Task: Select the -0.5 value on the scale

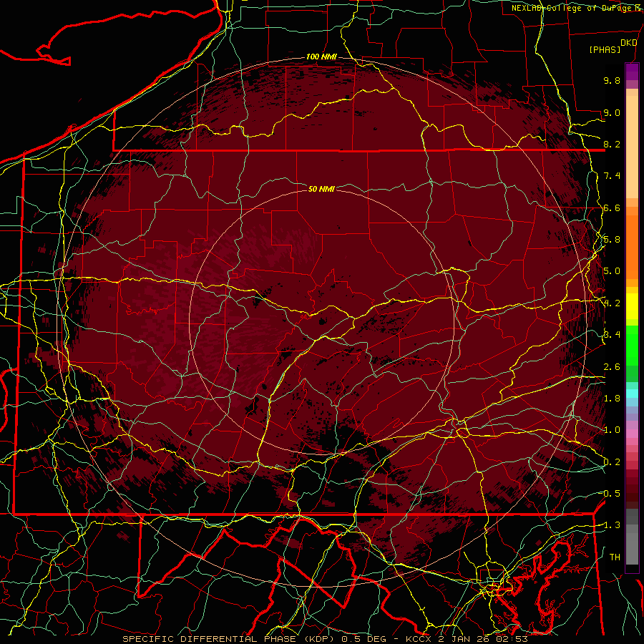Action: [x=610, y=494]
